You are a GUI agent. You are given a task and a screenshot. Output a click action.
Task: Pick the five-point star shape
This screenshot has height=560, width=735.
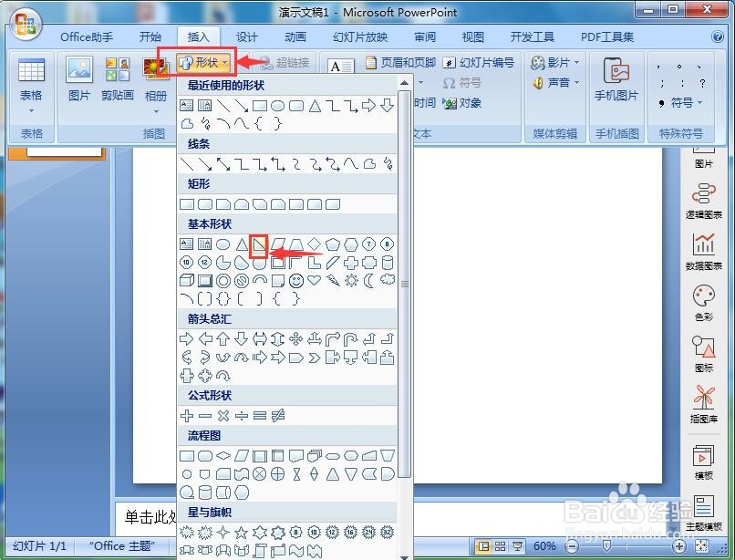241,533
